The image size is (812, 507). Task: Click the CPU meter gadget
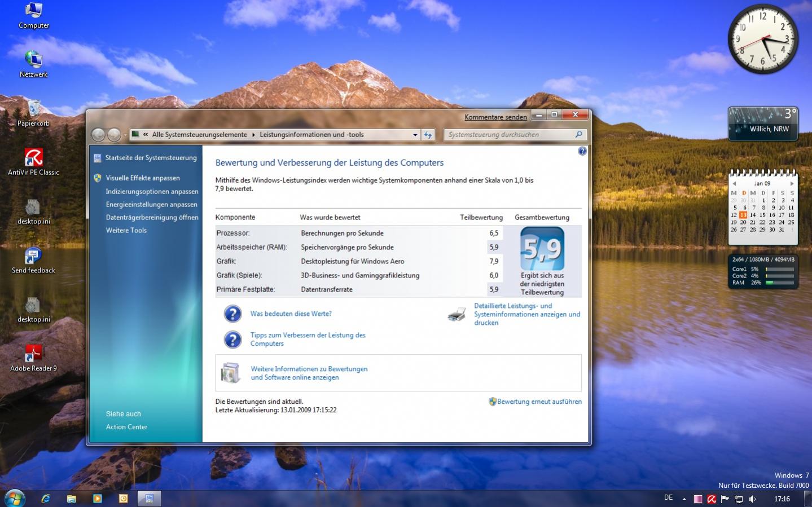(x=763, y=271)
